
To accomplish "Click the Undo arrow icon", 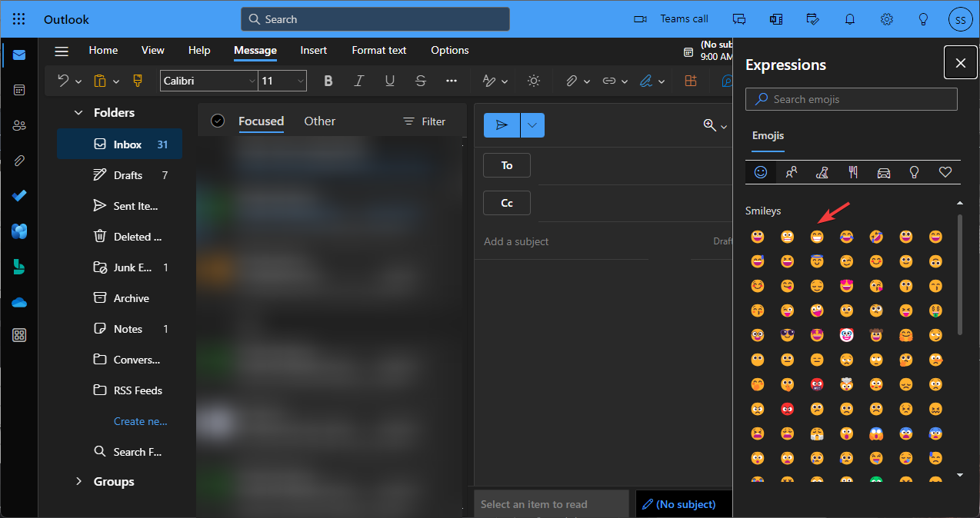I will point(63,81).
